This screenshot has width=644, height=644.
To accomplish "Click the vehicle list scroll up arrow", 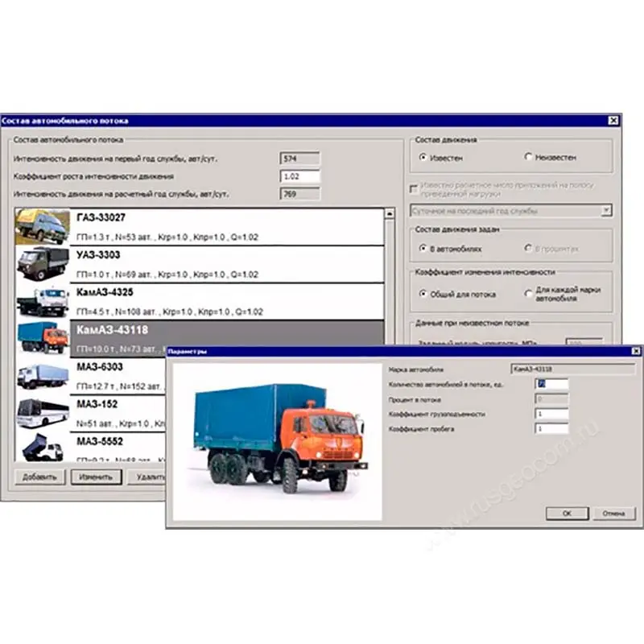I will (389, 214).
